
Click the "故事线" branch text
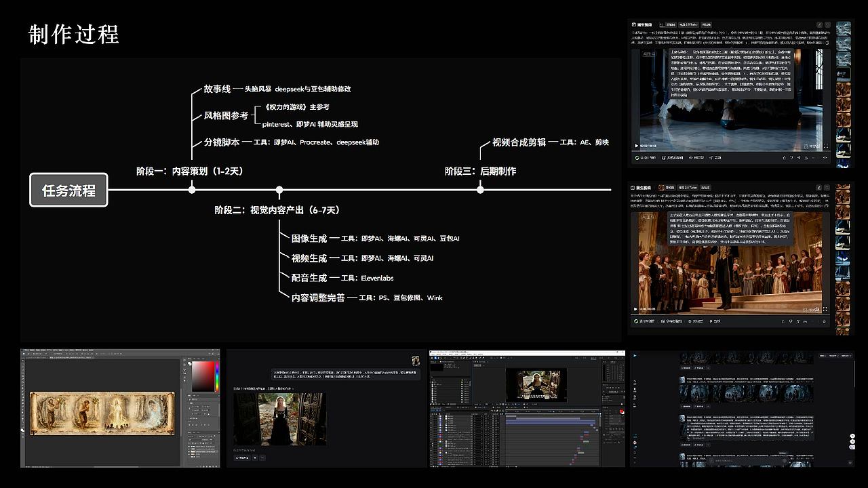[x=217, y=89]
